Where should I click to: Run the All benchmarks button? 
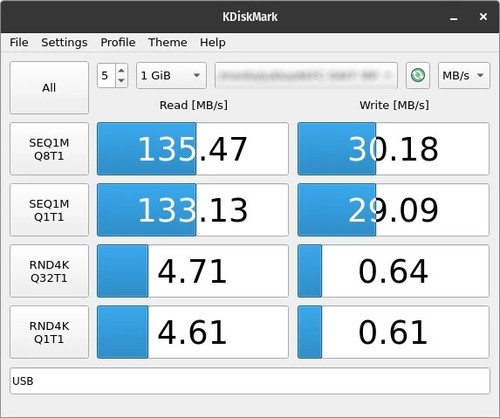click(49, 88)
